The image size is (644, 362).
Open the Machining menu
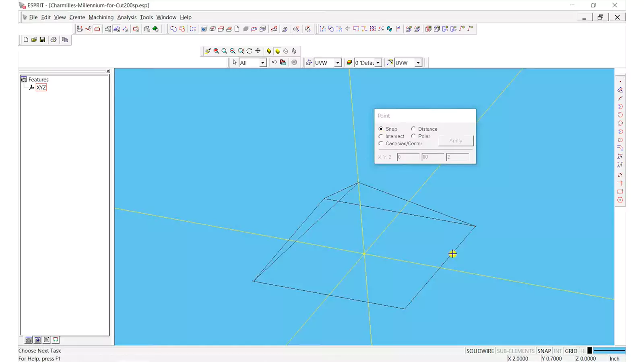tap(101, 17)
